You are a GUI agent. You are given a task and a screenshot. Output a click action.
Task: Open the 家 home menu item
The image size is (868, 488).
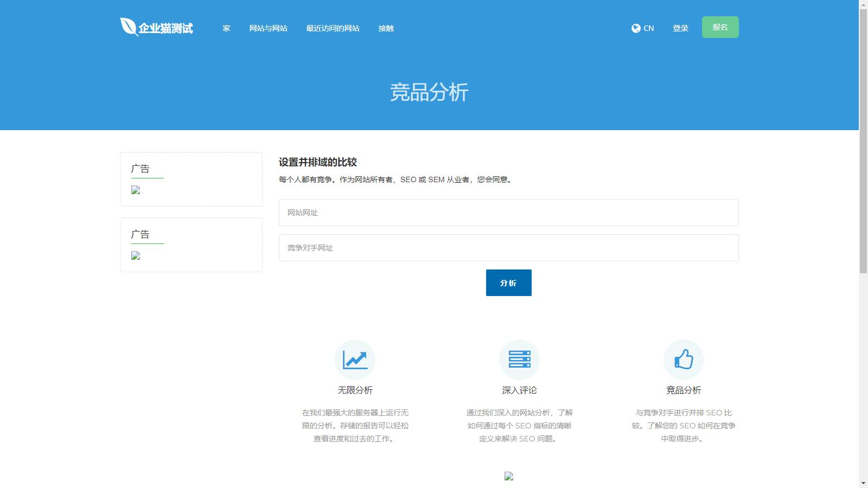[x=226, y=28]
